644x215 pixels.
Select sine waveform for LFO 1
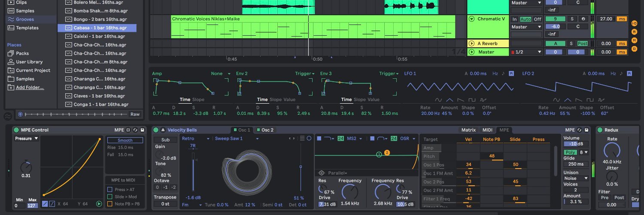pos(438,100)
